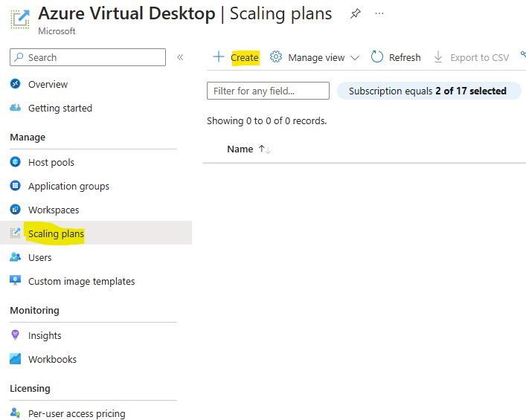This screenshot has width=526, height=420.
Task: Click the Export to CSV download icon
Action: click(437, 56)
